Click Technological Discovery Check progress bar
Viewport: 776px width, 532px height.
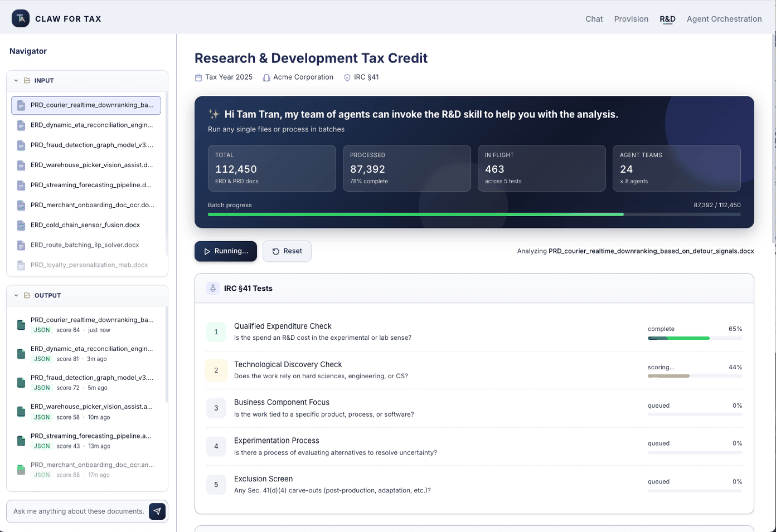tap(695, 376)
